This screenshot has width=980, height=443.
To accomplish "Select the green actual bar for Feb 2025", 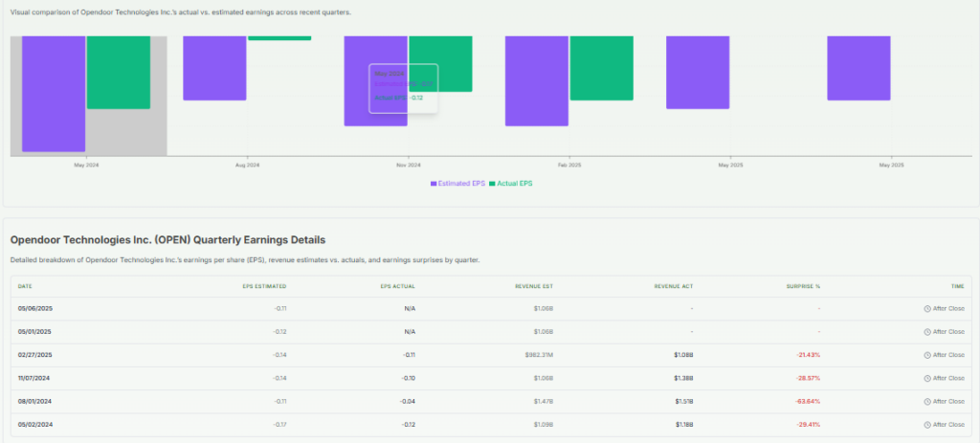I will coord(602,68).
